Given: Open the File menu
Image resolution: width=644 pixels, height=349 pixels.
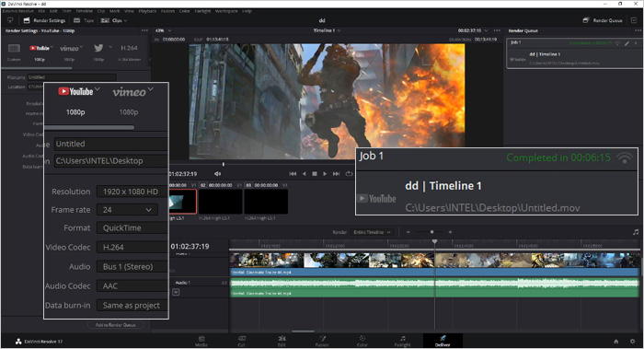Looking at the screenshot, I should tap(41, 11).
